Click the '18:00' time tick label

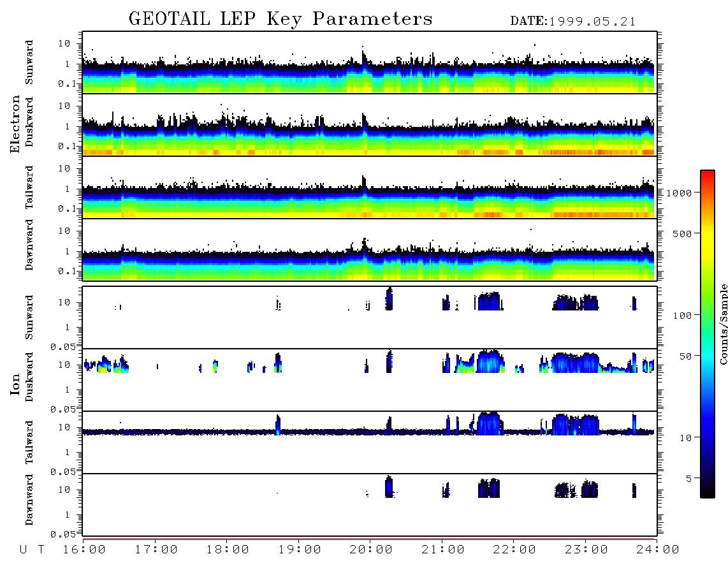click(228, 550)
